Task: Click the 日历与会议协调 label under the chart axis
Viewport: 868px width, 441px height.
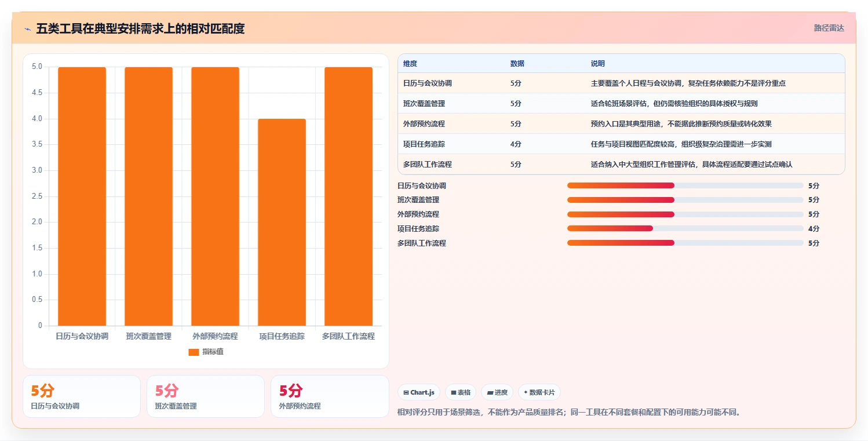Action: pyautogui.click(x=82, y=336)
